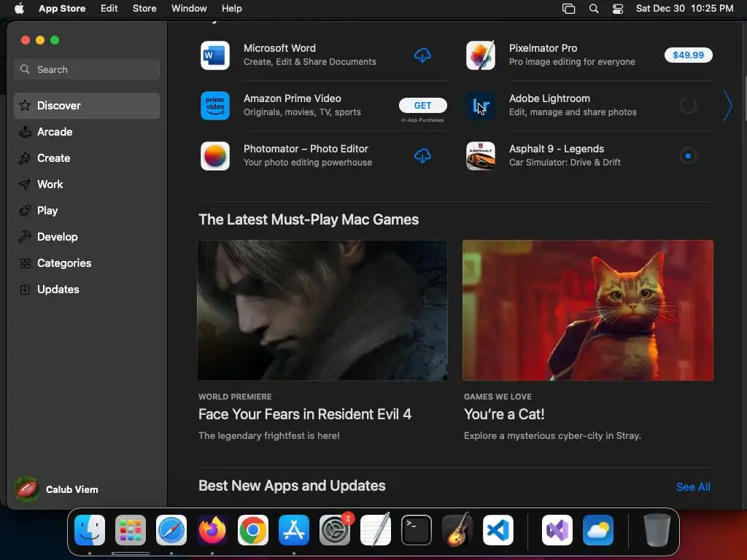The width and height of the screenshot is (747, 560).
Task: Open Visual Studio Code from Dock
Action: pyautogui.click(x=498, y=530)
